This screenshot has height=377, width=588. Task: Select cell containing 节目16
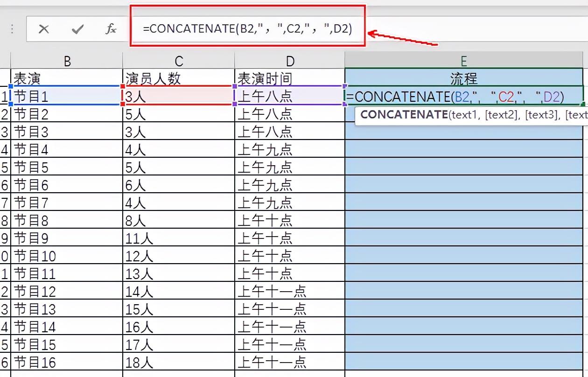click(67, 362)
